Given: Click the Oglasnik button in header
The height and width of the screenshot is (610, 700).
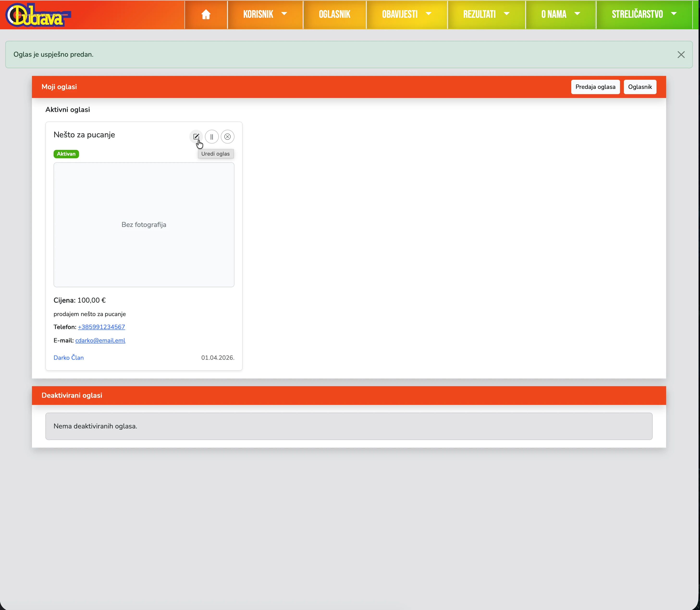Looking at the screenshot, I should click(x=640, y=87).
